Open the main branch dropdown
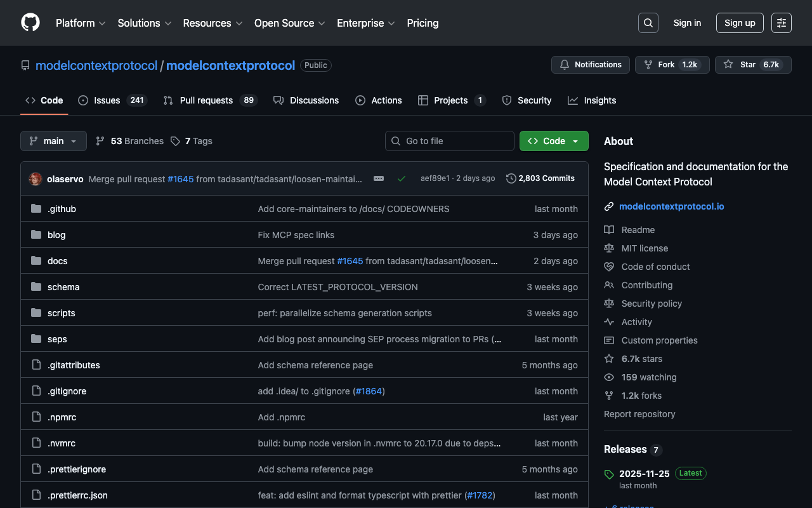 pos(53,141)
